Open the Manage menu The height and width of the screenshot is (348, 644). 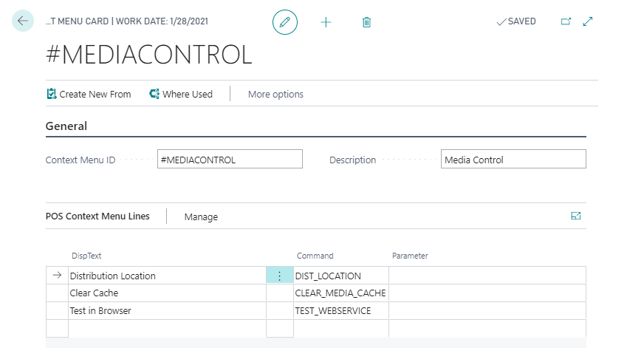pos(201,216)
